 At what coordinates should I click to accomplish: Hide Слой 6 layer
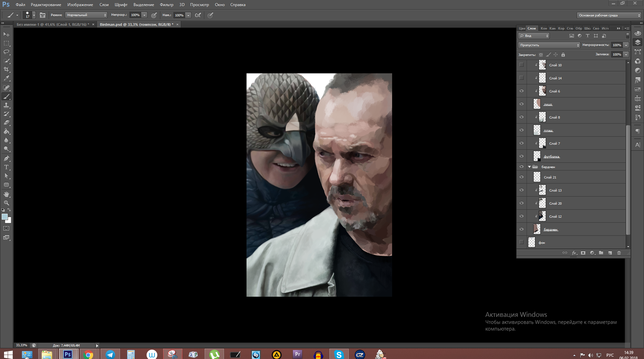pos(521,91)
